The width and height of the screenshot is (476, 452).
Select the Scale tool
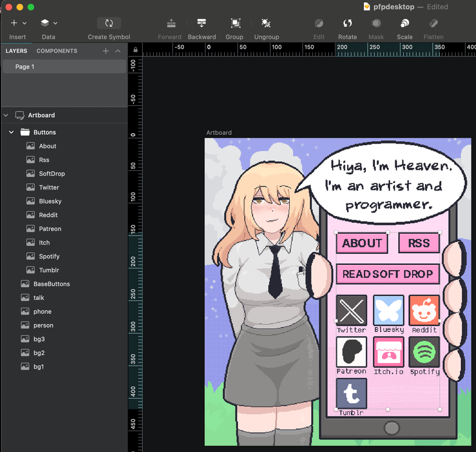405,23
